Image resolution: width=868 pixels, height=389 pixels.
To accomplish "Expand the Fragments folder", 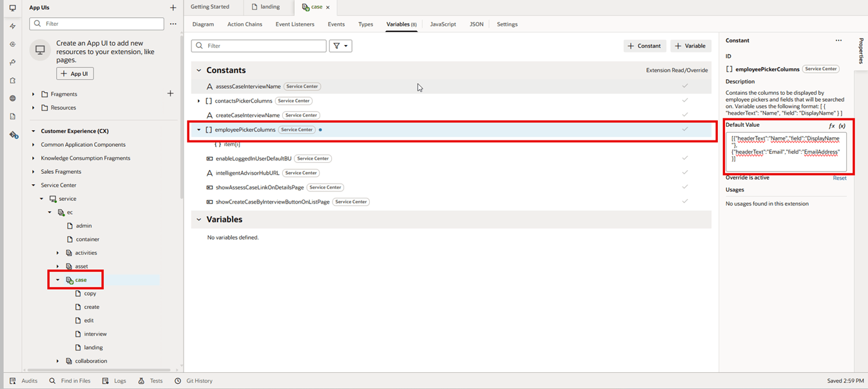I will pyautogui.click(x=34, y=94).
